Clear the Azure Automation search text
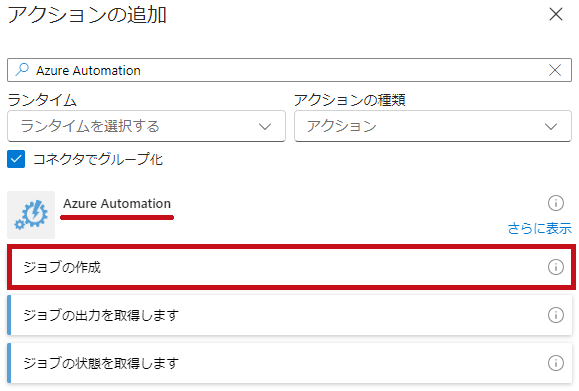 pyautogui.click(x=555, y=70)
